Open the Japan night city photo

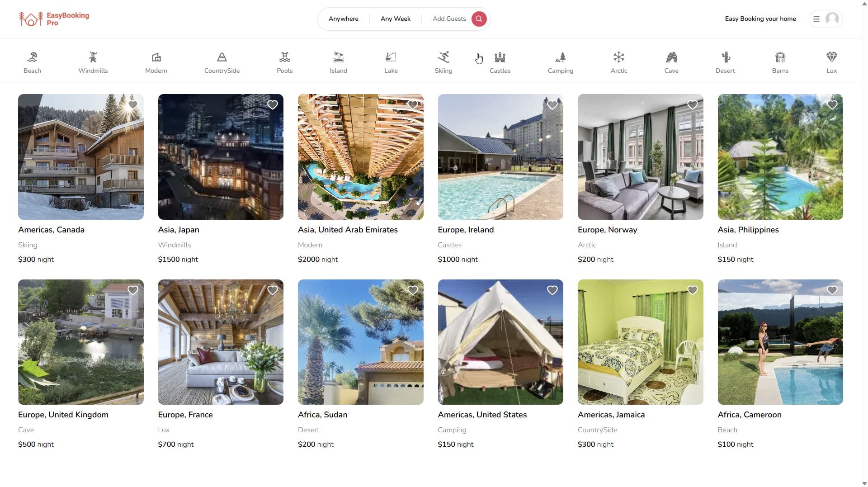(x=221, y=157)
